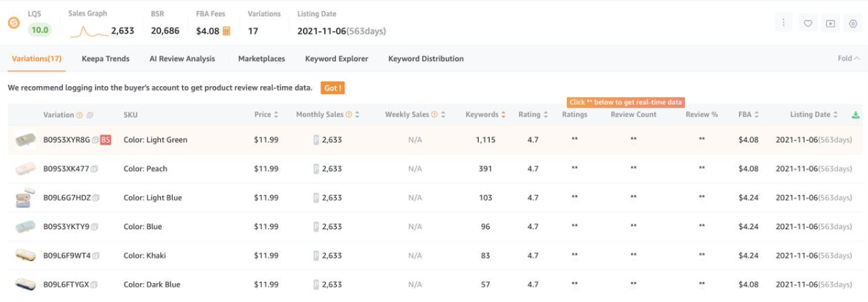Open the video tutorial play icon
The height and width of the screenshot is (302, 868).
click(x=830, y=23)
